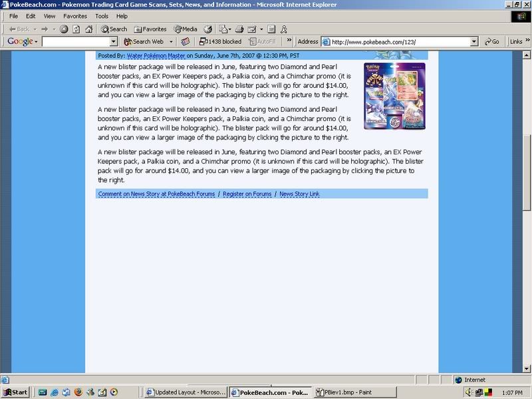This screenshot has height=399, width=532.
Task: Switch to PokeBeach.com taskbar window
Action: coord(271,392)
